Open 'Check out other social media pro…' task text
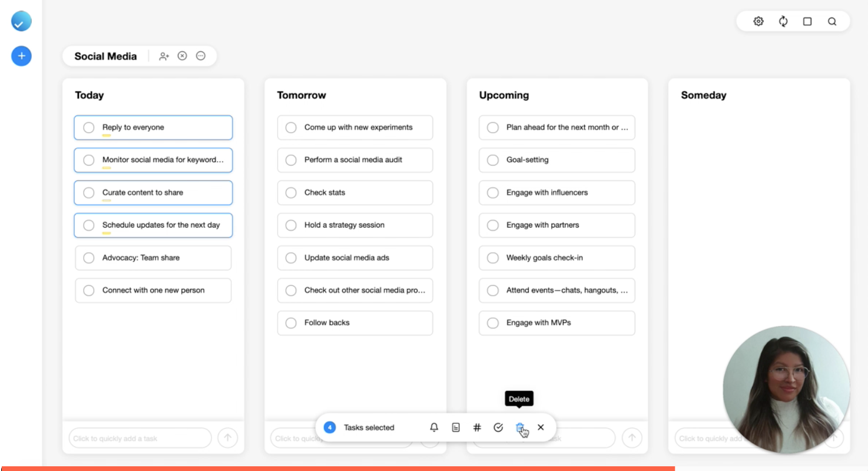The image size is (868, 471). pyautogui.click(x=365, y=290)
